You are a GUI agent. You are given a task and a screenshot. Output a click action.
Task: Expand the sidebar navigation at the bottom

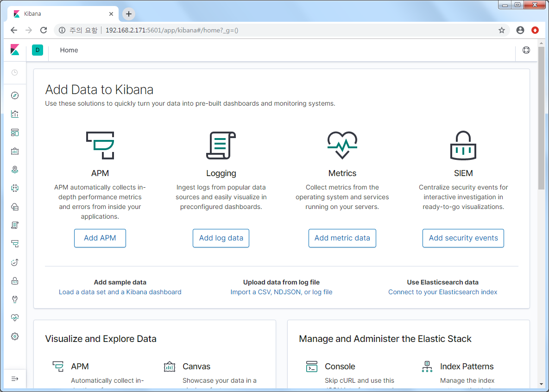coord(15,379)
